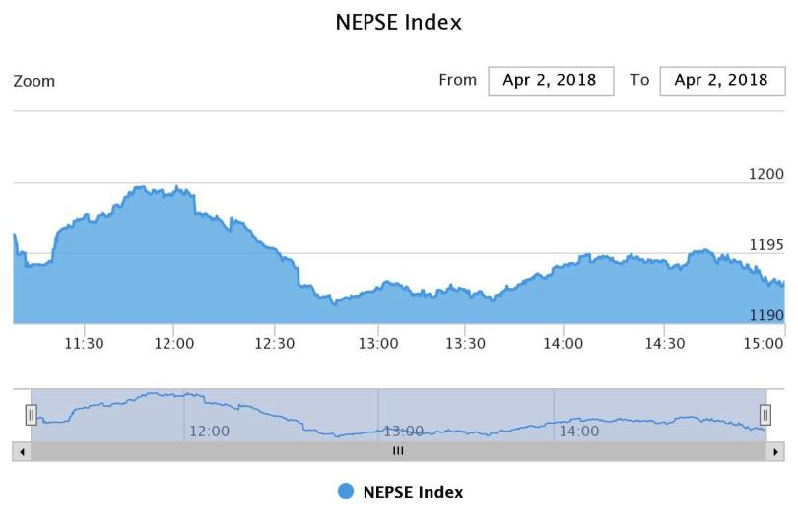Click the scrollbar right arrow button
The height and width of the screenshot is (532, 798).
click(775, 451)
